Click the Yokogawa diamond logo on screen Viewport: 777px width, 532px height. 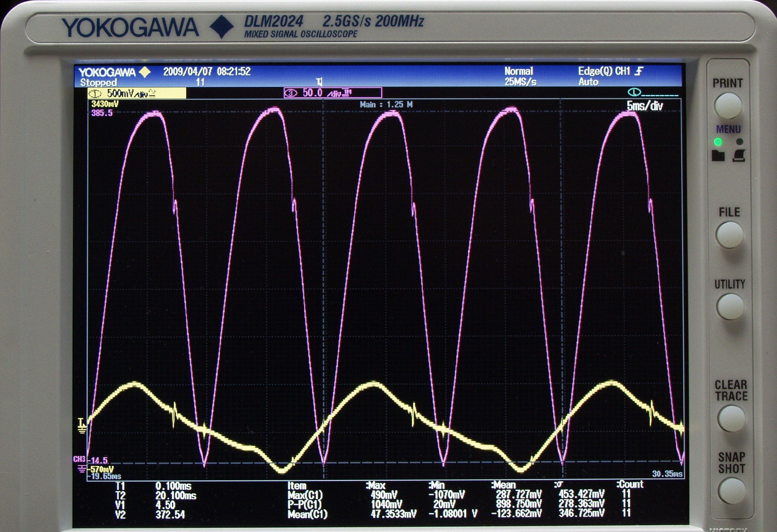145,72
